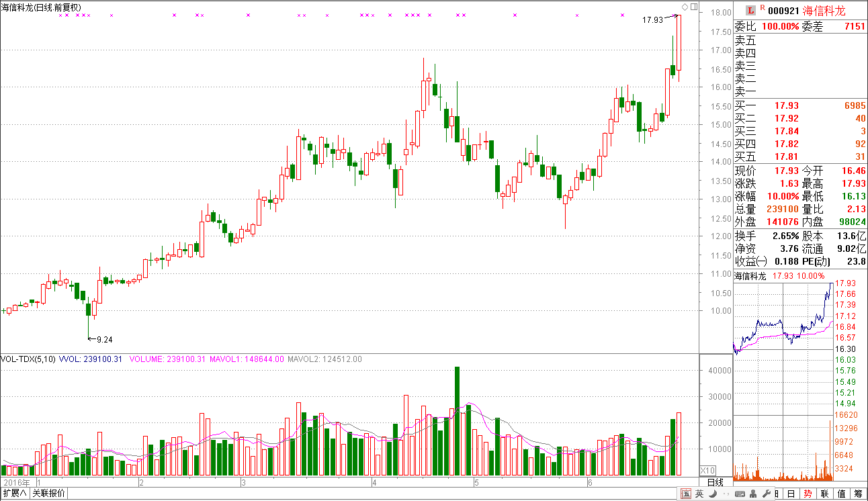The image size is (868, 501).
Task: Click the user profile icon in IME bar
Action: (x=752, y=494)
